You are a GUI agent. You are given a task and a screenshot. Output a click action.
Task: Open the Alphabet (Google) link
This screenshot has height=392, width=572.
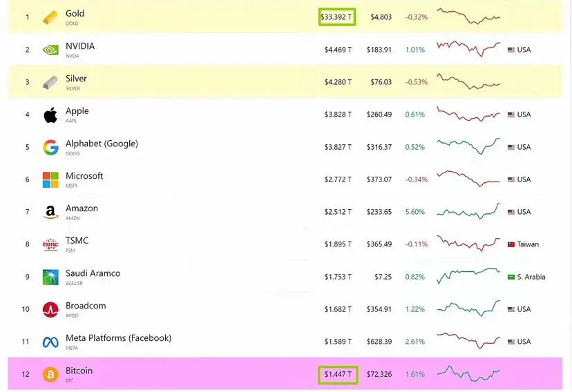click(x=102, y=144)
